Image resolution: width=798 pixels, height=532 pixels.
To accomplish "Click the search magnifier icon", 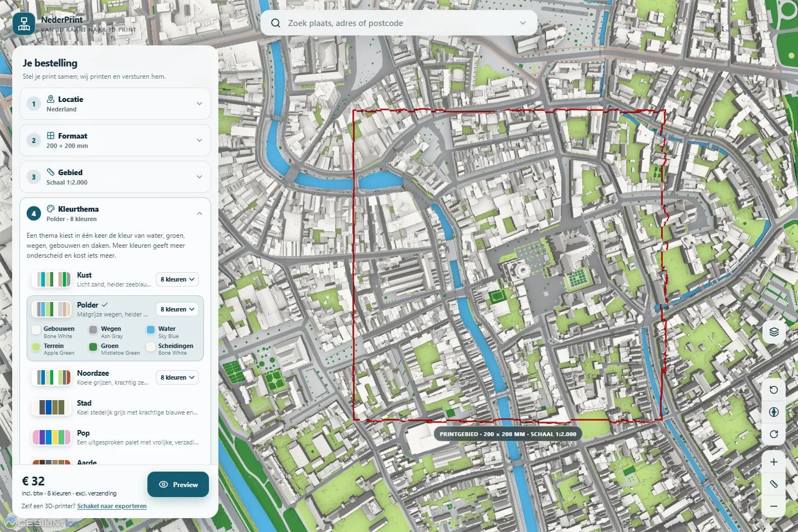I will 275,23.
